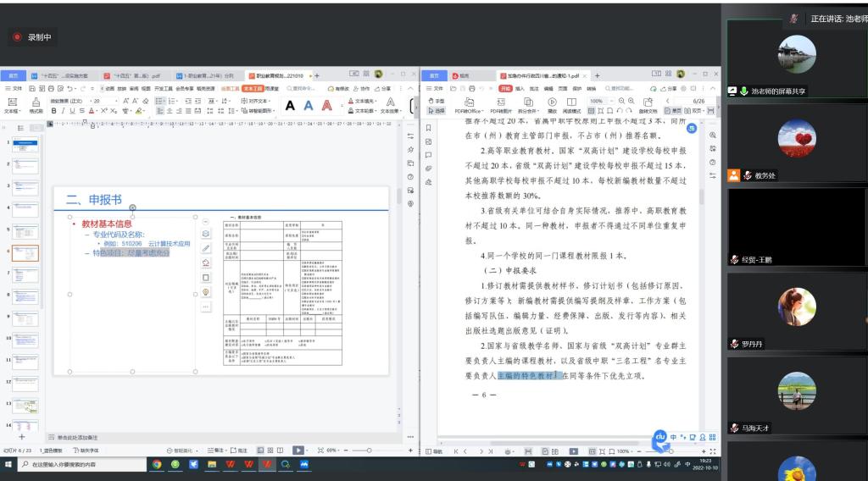The image size is (868, 481).
Task: Apply blue text preset style A
Action: pyautogui.click(x=309, y=106)
